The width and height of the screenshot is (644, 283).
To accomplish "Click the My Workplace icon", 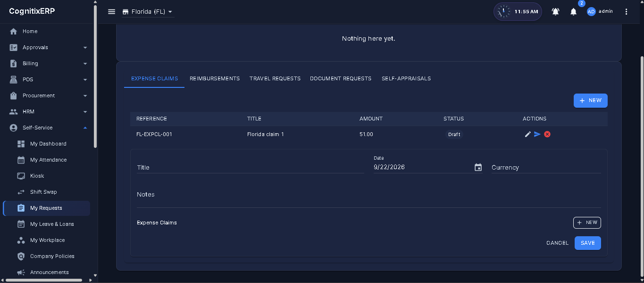I will (21, 240).
